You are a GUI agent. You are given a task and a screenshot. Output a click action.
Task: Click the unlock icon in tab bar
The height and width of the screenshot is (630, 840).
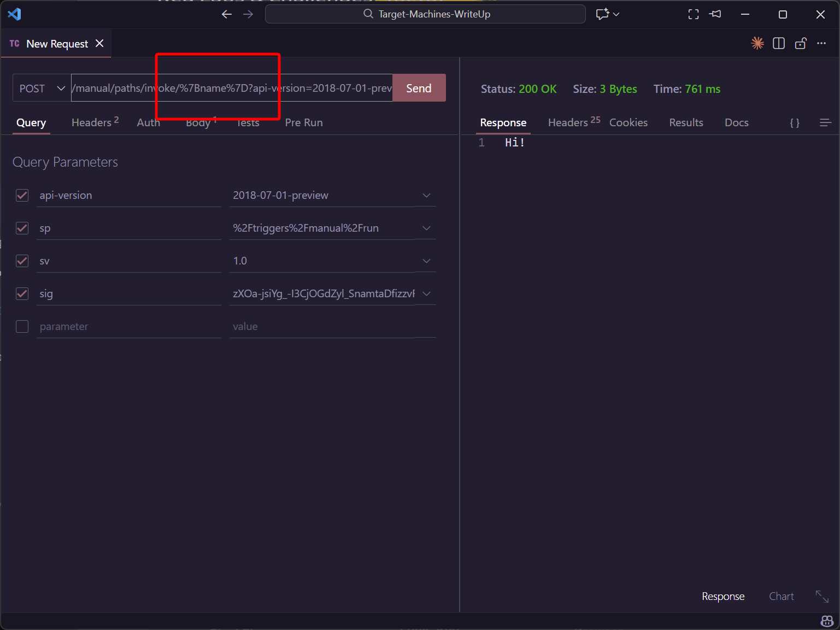click(801, 44)
